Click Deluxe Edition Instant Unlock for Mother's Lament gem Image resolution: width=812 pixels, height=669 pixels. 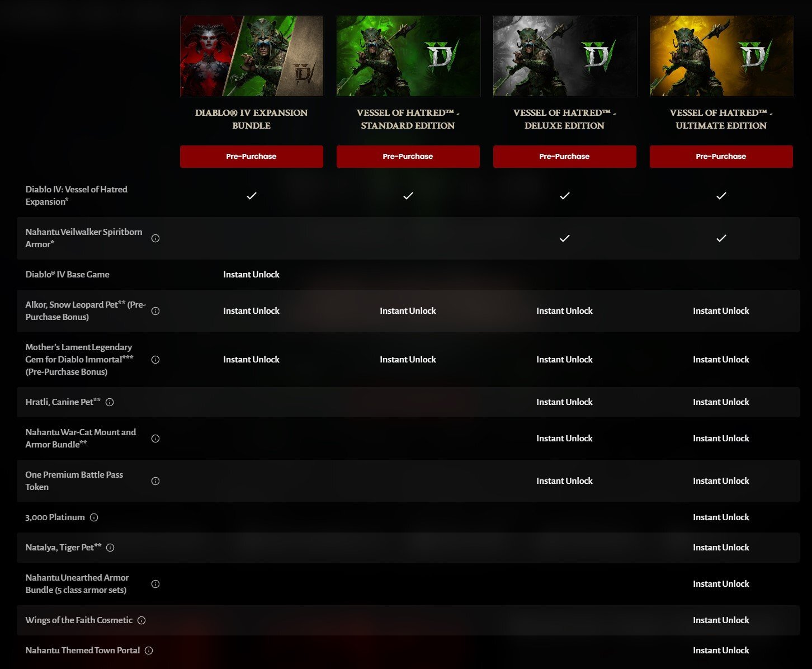[565, 360]
